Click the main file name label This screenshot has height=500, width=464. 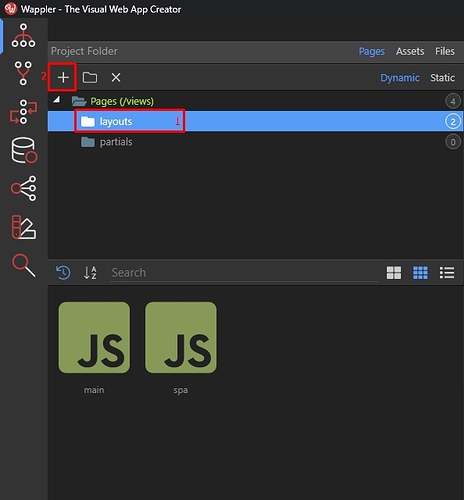[94, 390]
